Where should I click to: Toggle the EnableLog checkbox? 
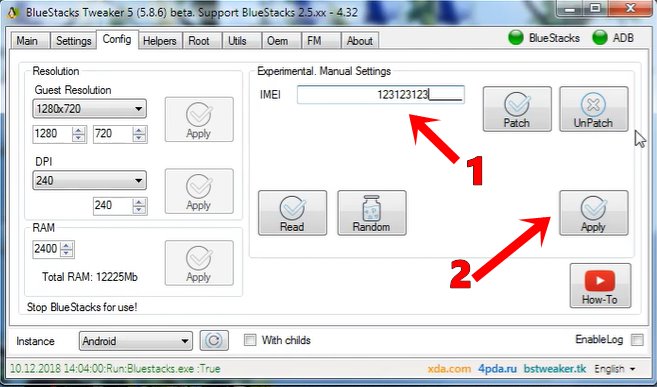coord(637,340)
